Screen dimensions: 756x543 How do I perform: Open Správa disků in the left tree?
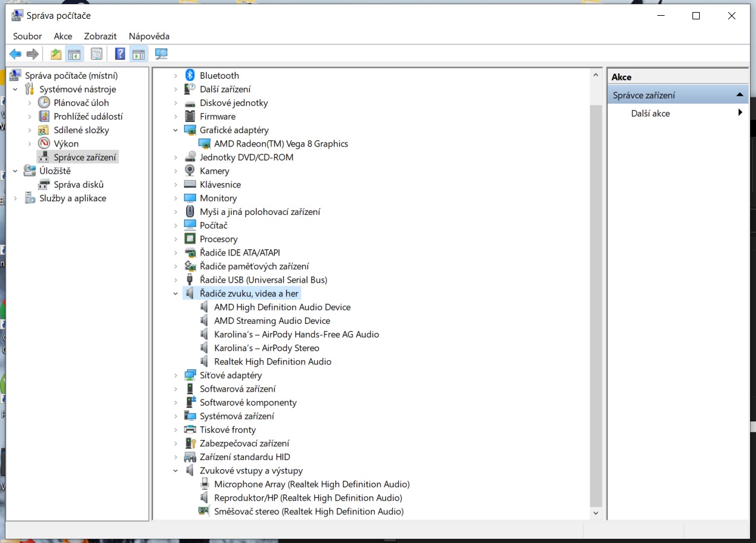78,185
